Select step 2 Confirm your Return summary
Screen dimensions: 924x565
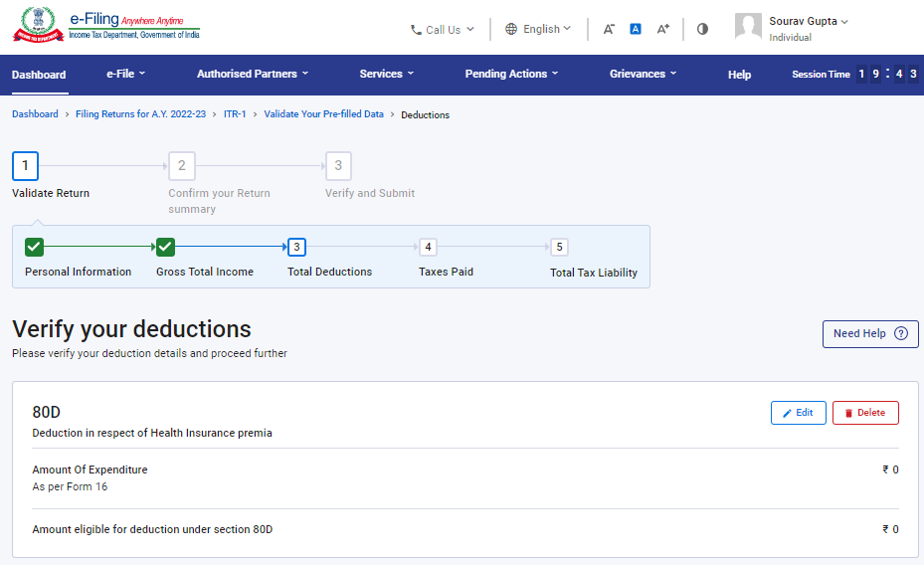(182, 166)
